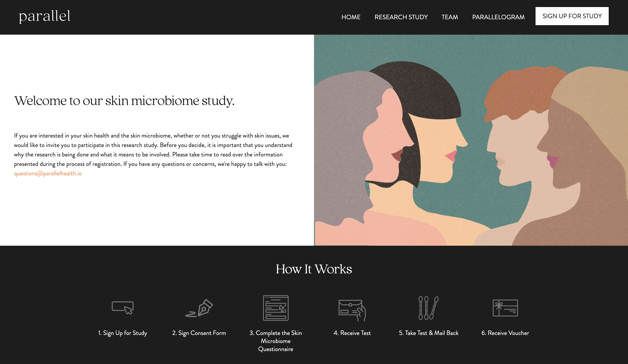This screenshot has width=628, height=364.
Task: Click the gift voucher icon
Action: 505,308
